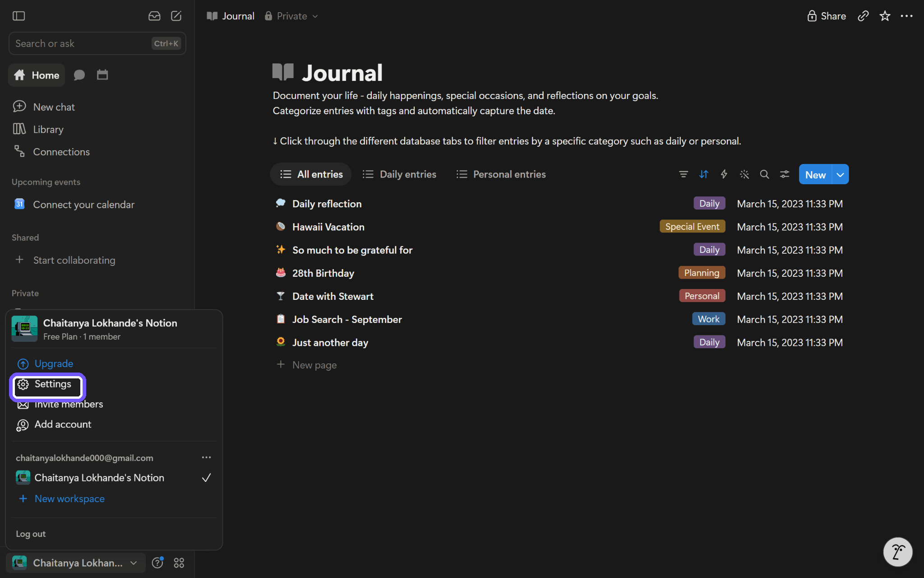Switch to All entries tab

(311, 174)
